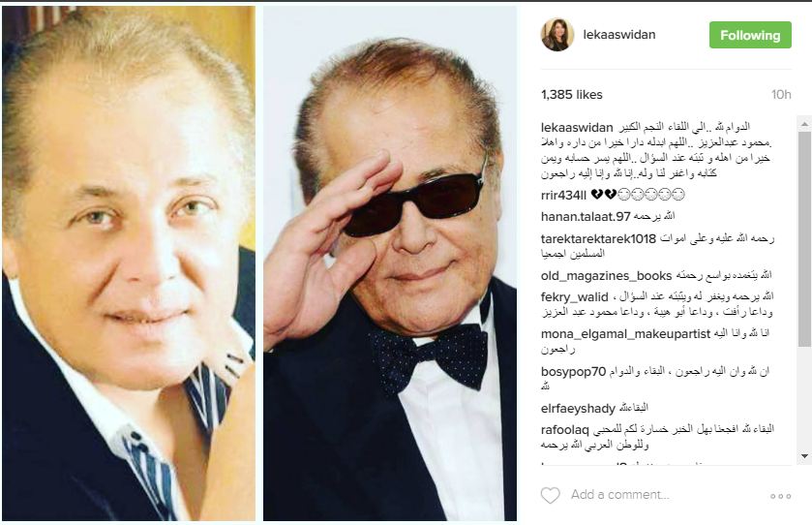Click the comments scrollbar up arrow
Viewport: 812px width, 525px height.
coord(804,124)
